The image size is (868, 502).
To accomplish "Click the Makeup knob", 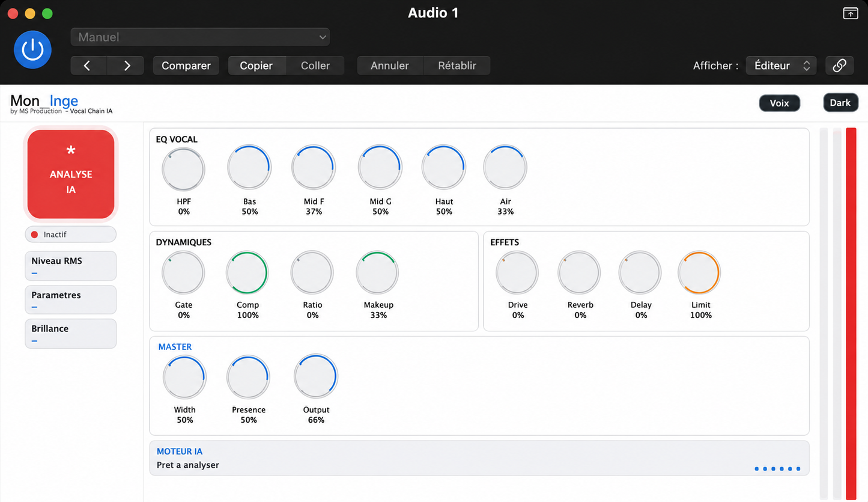I will tap(378, 272).
